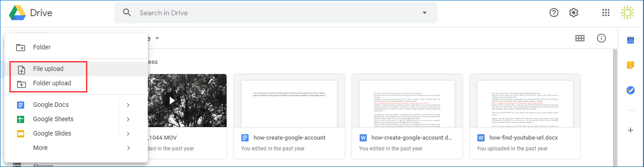Open the how-create-google-account.d... preview thumbnail

click(408, 101)
